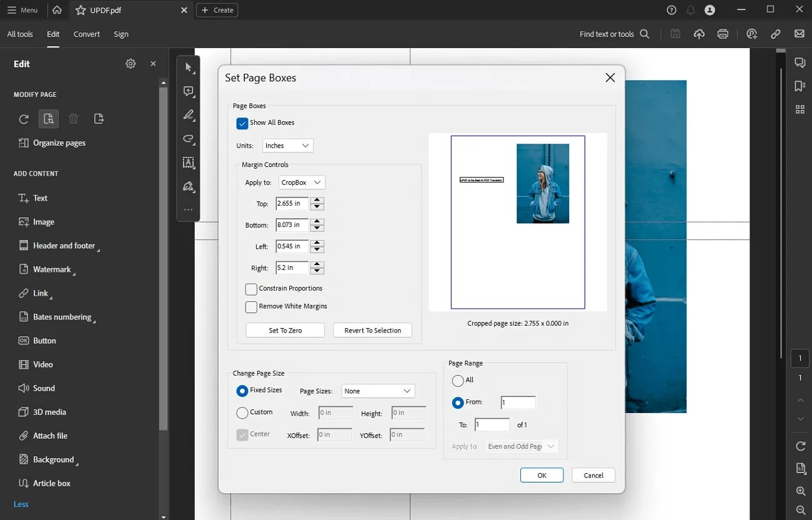Open the Apply to CropBox dropdown

click(x=302, y=182)
